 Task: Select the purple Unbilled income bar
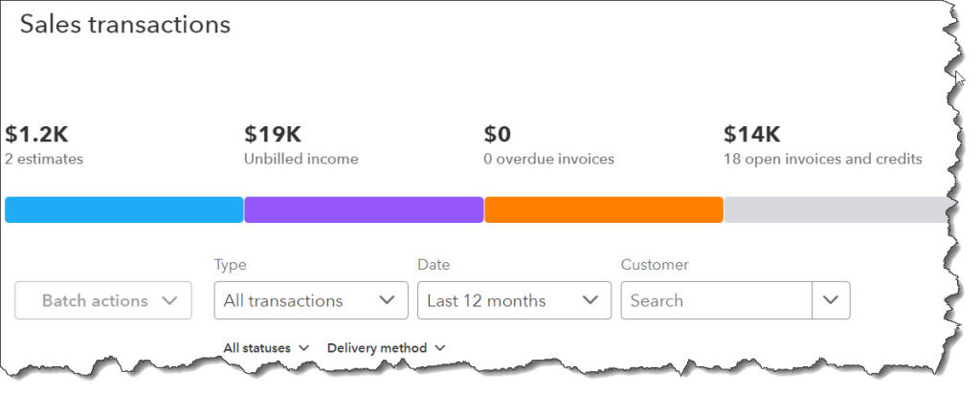pyautogui.click(x=364, y=210)
